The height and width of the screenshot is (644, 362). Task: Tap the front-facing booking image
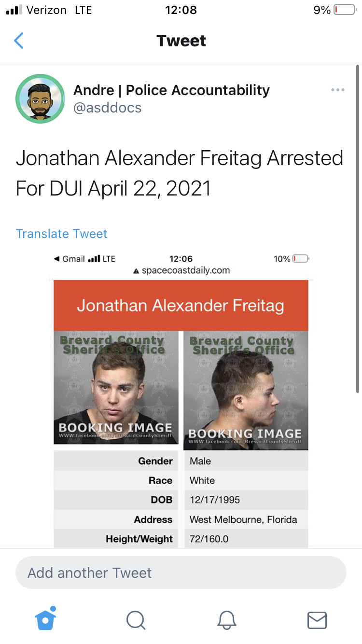[116, 387]
